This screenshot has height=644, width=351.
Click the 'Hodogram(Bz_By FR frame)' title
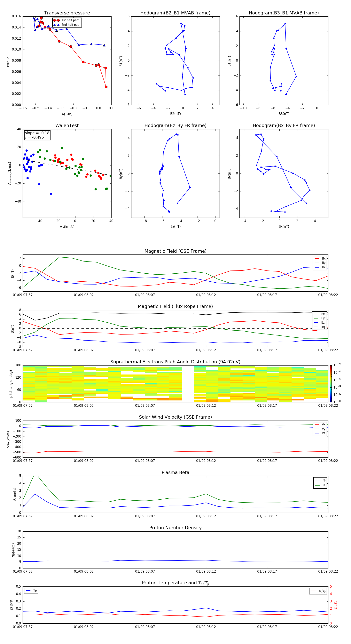[x=175, y=125]
